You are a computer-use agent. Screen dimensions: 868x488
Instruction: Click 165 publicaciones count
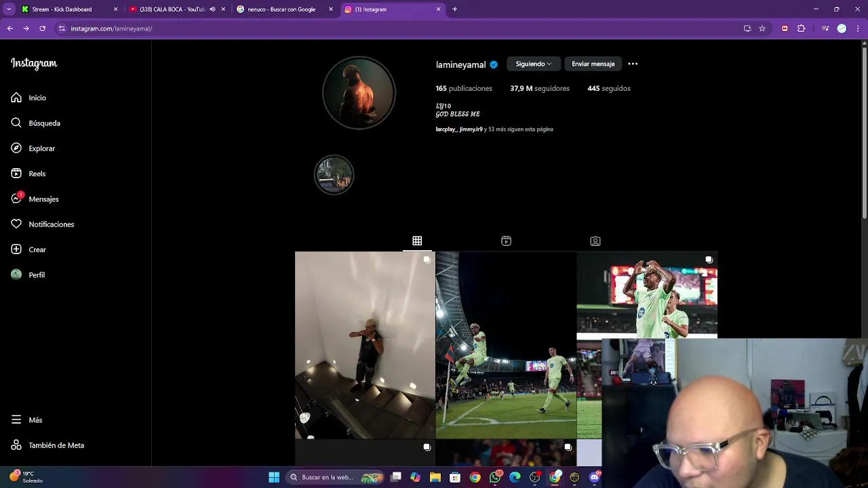(x=464, y=88)
